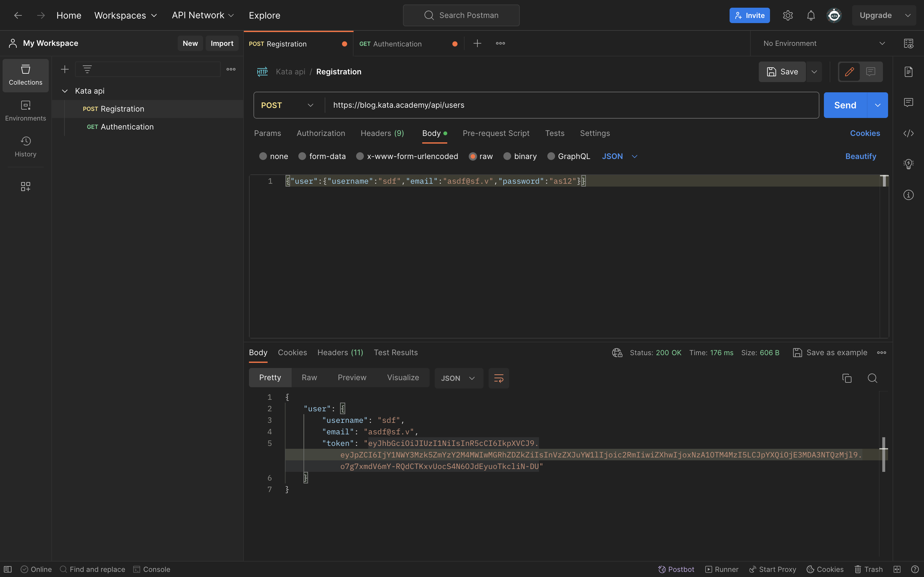This screenshot has height=577, width=924.
Task: Switch to the Authorization tab
Action: (320, 133)
